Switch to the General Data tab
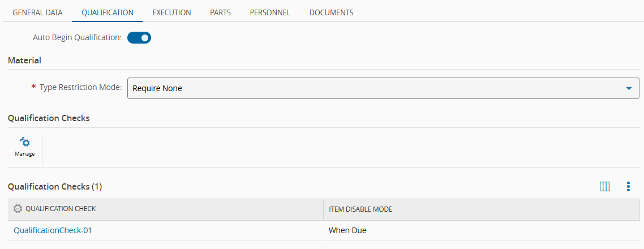Image resolution: width=644 pixels, height=249 pixels. tap(37, 12)
